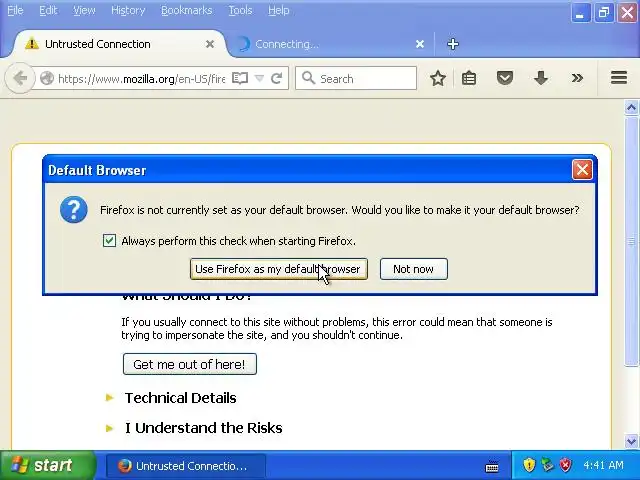Uncheck Always perform this check checkbox

[109, 241]
